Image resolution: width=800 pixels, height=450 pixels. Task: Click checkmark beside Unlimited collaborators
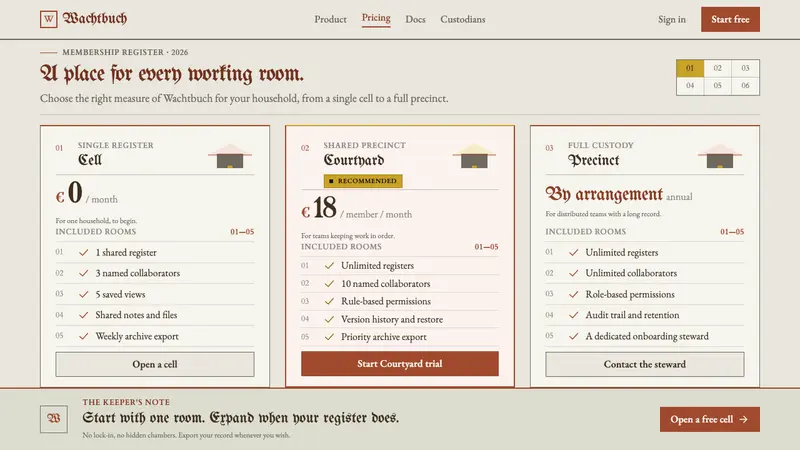click(x=573, y=273)
